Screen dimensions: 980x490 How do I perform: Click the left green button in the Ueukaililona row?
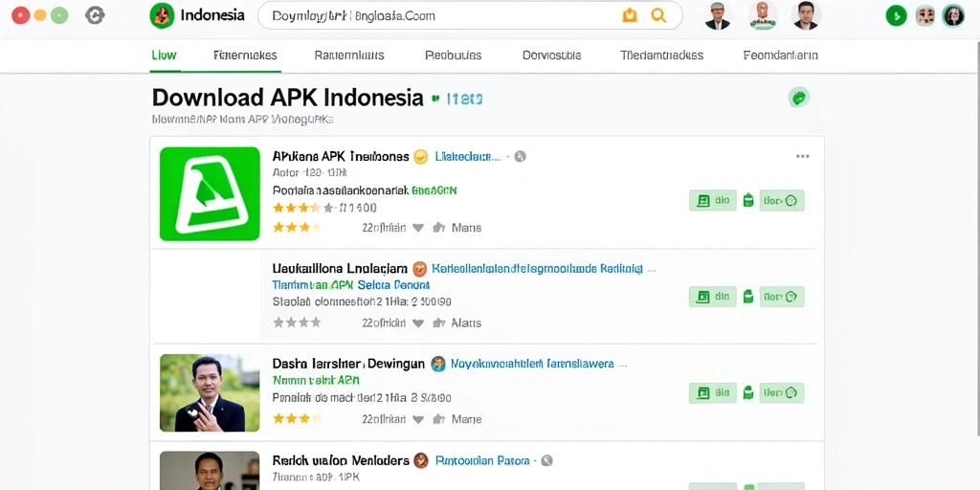712,297
